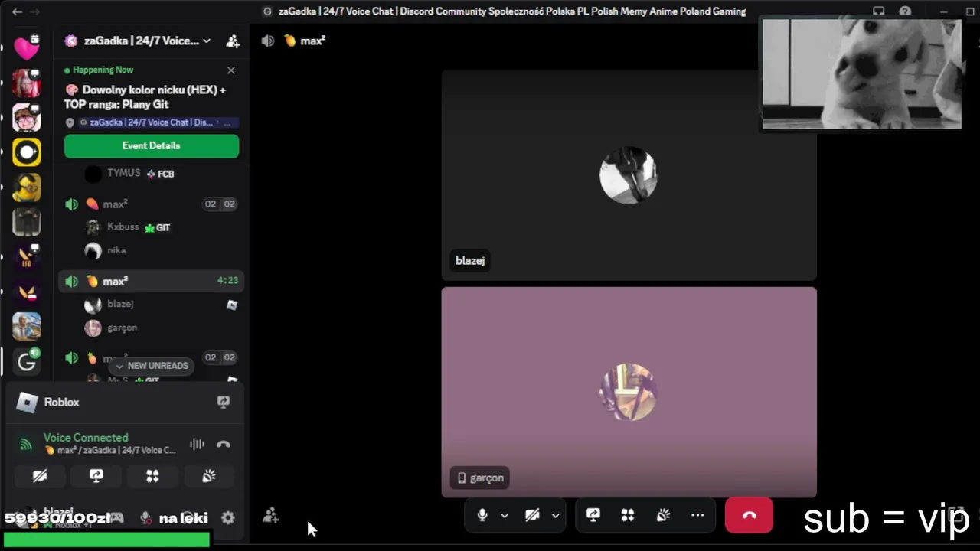Select active max² channel with 4:23 timer
Screen dimensions: 980x551
151,281
